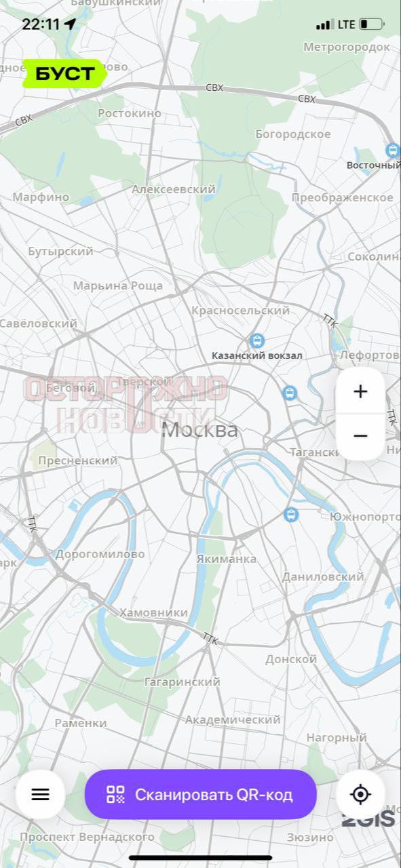
Task: Select the Казанский вокзал transit marker
Action: click(x=256, y=340)
